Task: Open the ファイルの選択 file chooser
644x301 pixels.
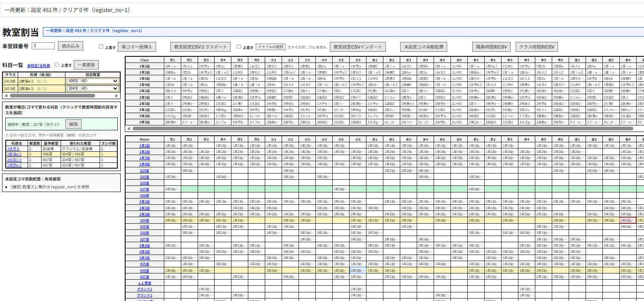Action: tap(270, 47)
